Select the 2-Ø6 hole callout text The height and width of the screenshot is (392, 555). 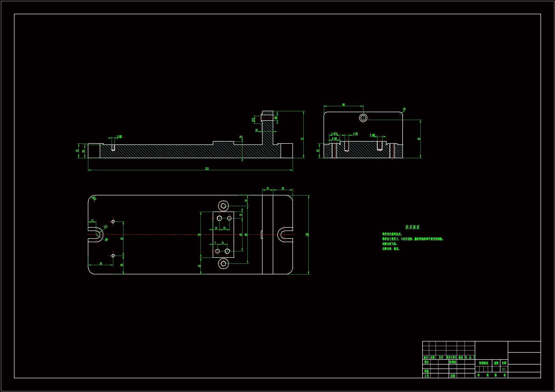(x=355, y=134)
